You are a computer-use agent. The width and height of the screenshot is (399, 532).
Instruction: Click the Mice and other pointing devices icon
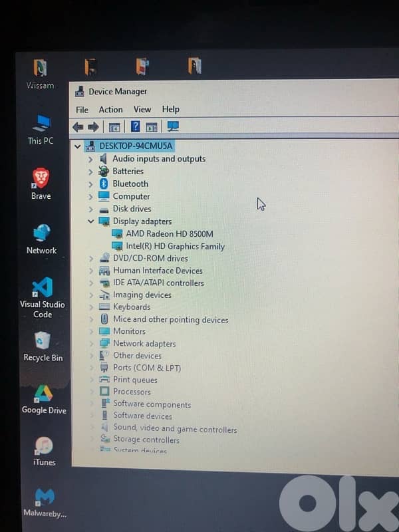click(x=104, y=319)
